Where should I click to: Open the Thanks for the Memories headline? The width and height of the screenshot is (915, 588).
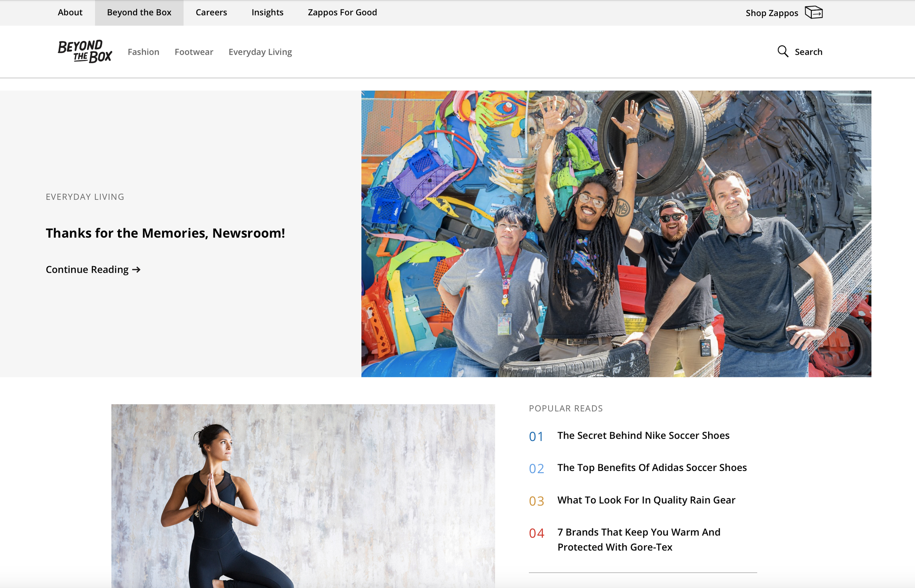point(165,233)
